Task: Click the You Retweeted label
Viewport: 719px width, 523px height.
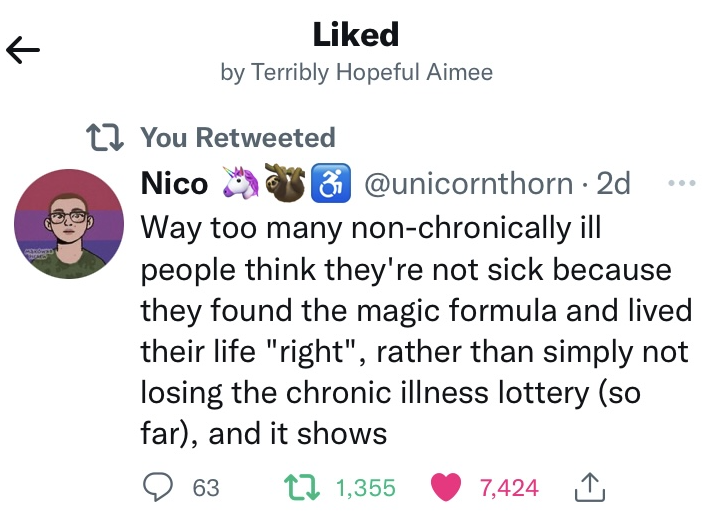Action: tap(238, 137)
